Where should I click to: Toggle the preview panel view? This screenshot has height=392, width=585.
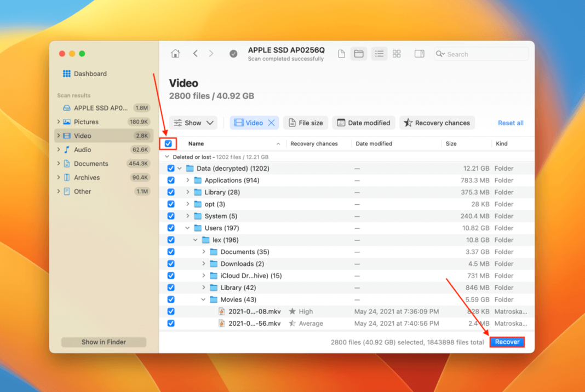(419, 53)
